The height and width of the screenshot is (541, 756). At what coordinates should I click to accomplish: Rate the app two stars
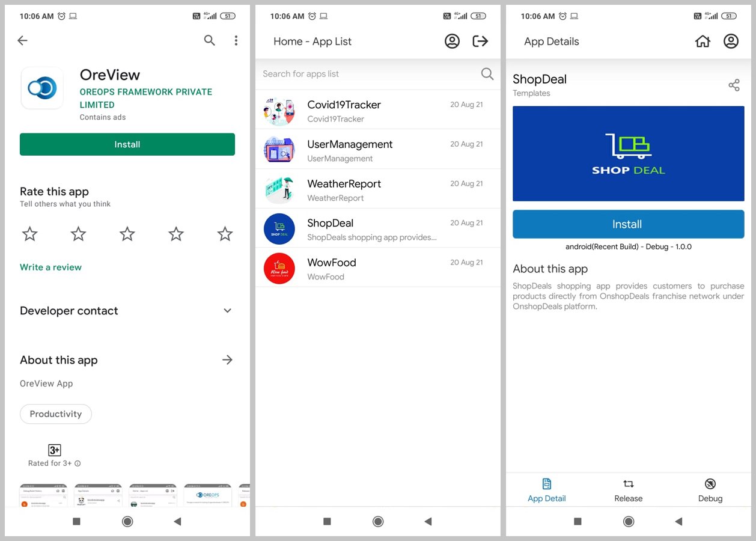[x=79, y=234]
